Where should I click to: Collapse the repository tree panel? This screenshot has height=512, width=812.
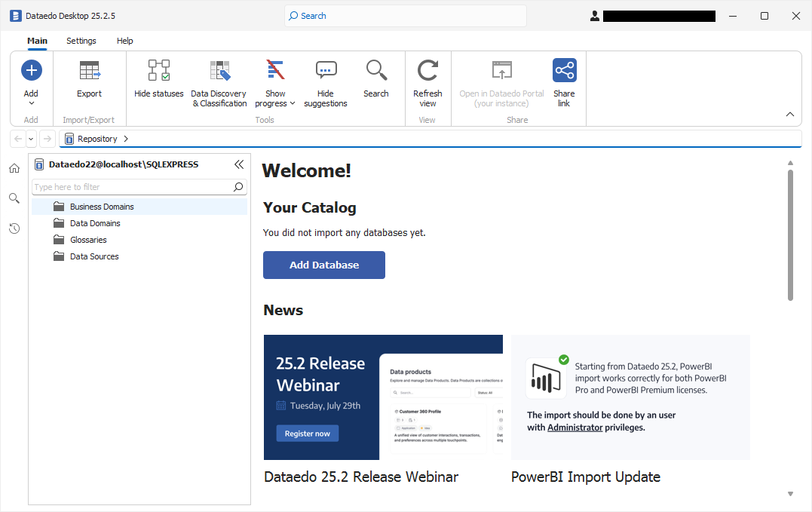point(239,164)
